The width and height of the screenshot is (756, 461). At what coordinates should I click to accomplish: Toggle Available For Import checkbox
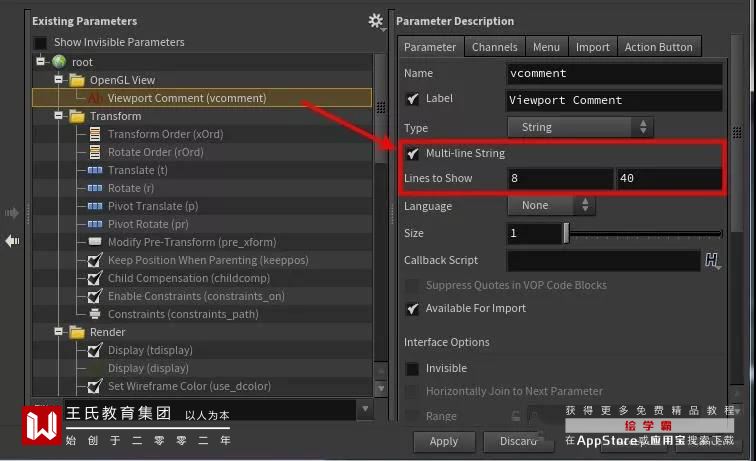point(413,309)
